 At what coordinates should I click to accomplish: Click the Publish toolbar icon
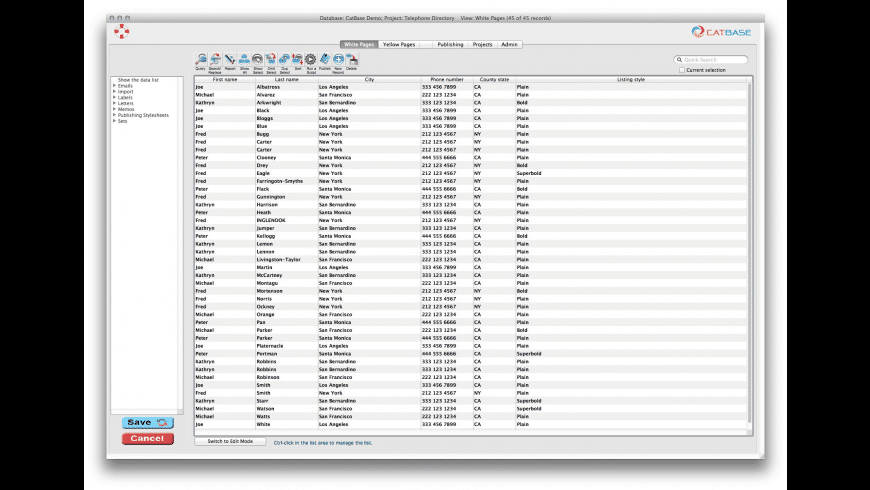pyautogui.click(x=325, y=60)
